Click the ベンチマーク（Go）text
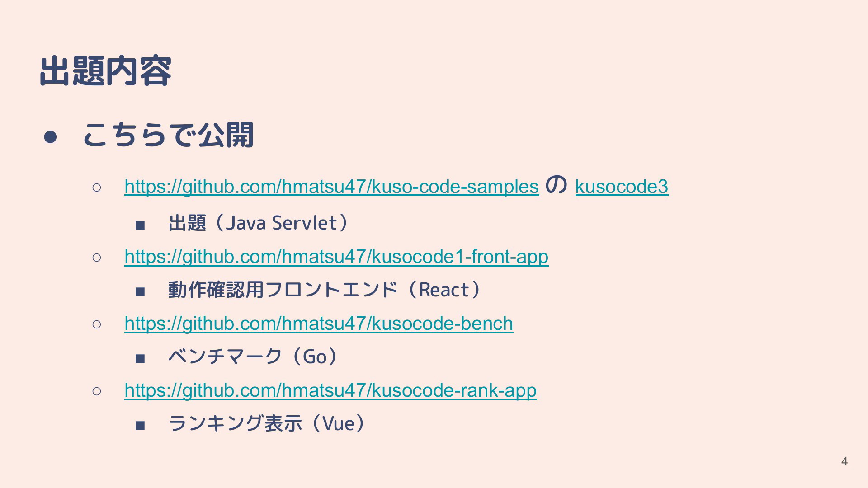 253,357
